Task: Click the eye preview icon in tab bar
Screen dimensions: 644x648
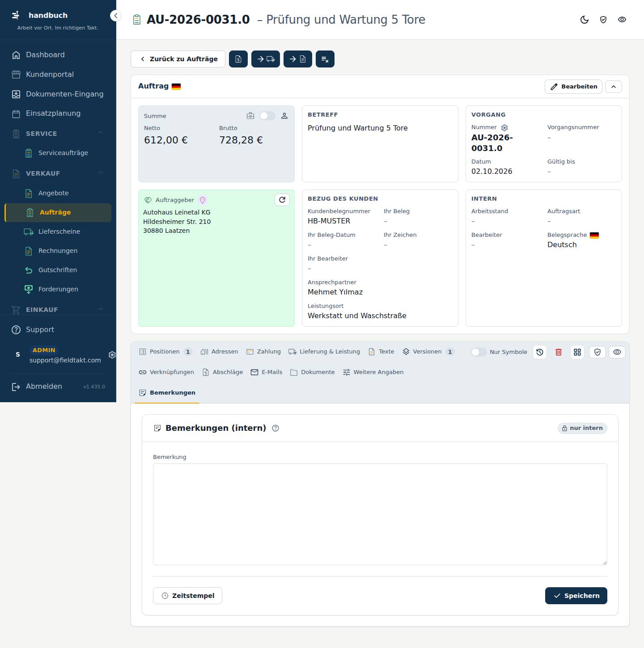Action: coord(617,352)
